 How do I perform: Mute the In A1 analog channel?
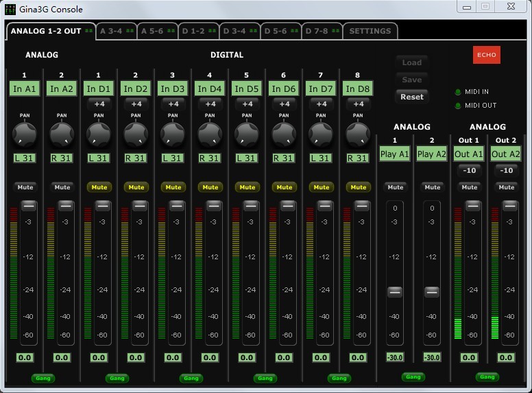(25, 187)
